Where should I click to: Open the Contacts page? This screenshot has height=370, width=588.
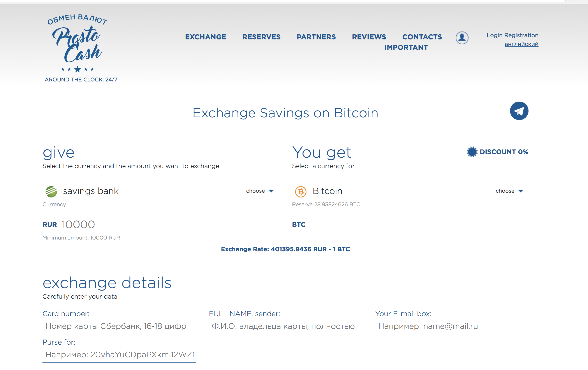pos(422,37)
